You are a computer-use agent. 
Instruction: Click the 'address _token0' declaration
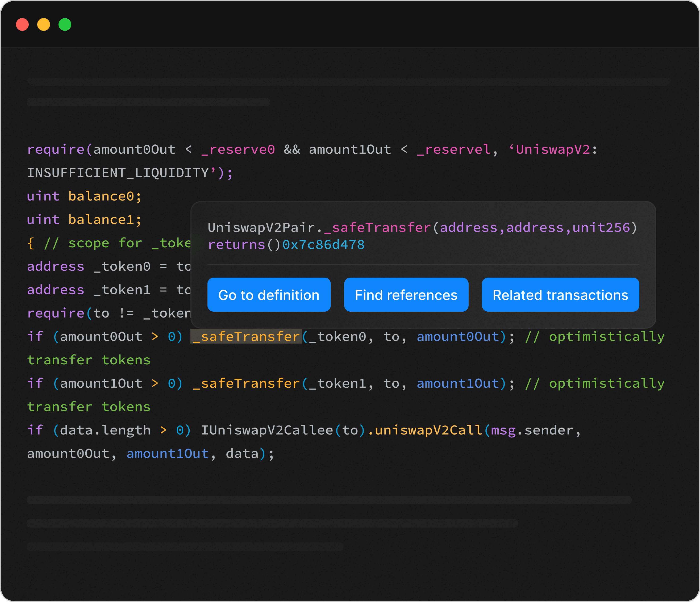point(89,266)
